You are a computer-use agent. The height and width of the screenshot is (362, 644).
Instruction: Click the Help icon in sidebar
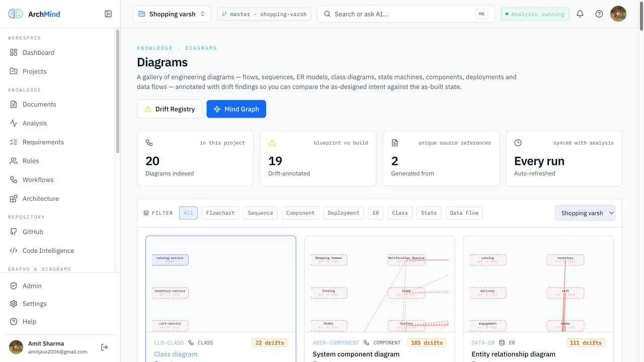[x=14, y=322]
